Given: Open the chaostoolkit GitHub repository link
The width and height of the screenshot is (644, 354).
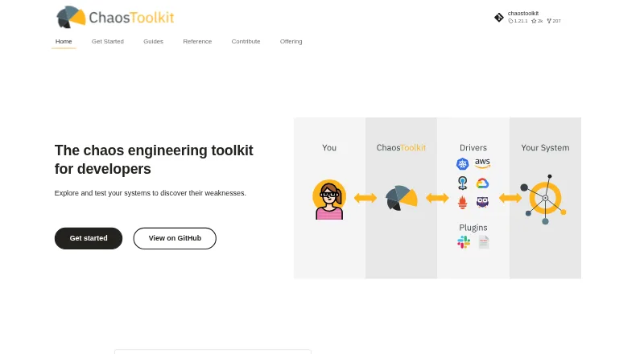Looking at the screenshot, I should (x=528, y=17).
